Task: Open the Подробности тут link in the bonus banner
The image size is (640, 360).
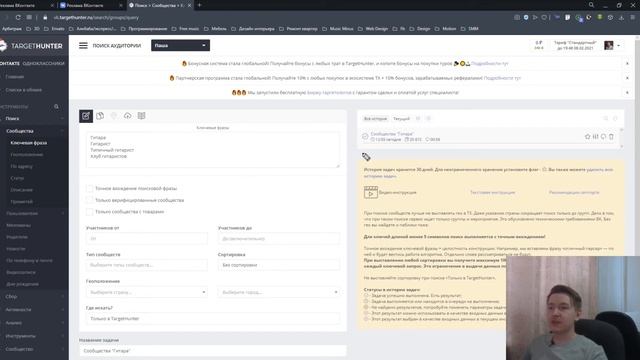Action: point(490,64)
